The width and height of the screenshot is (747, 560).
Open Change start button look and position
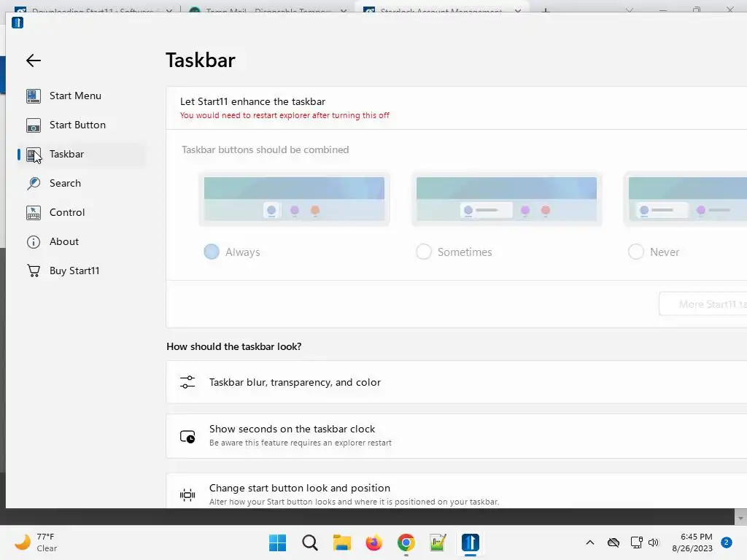point(457,491)
